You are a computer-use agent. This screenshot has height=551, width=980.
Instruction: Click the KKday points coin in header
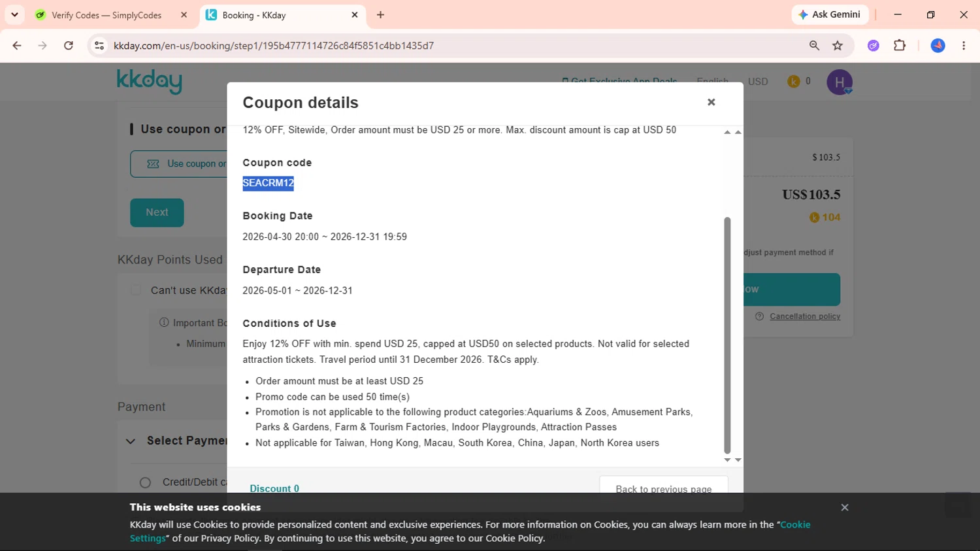point(794,81)
